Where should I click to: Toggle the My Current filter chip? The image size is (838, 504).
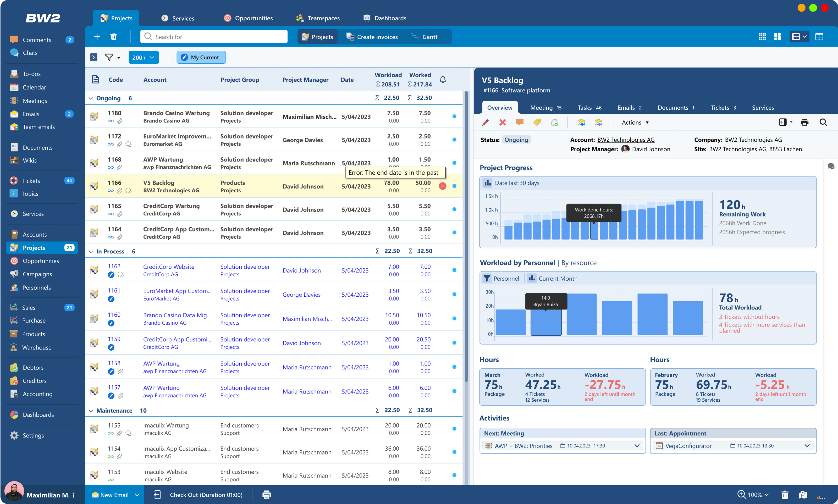201,57
